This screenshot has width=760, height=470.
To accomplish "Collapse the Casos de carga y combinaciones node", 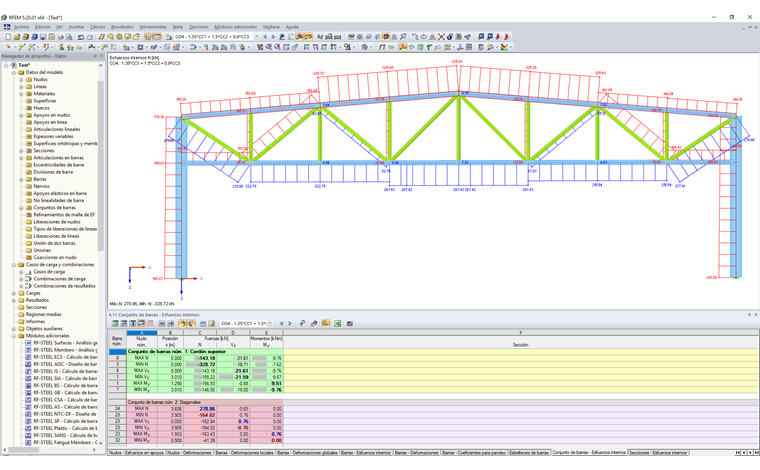I will click(14, 265).
